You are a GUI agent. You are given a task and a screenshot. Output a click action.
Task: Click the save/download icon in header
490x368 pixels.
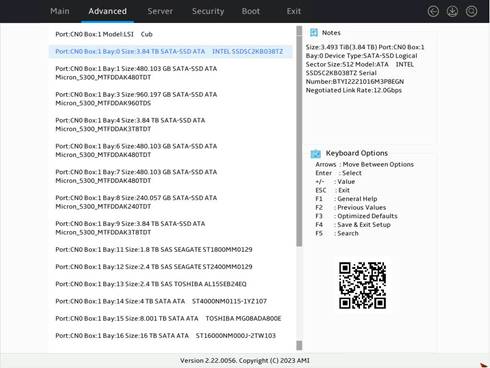[x=452, y=12]
